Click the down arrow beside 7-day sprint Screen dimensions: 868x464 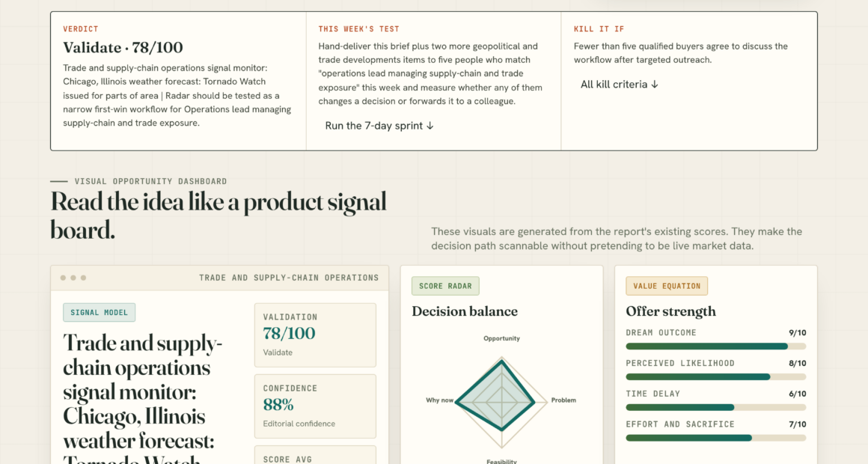(430, 126)
